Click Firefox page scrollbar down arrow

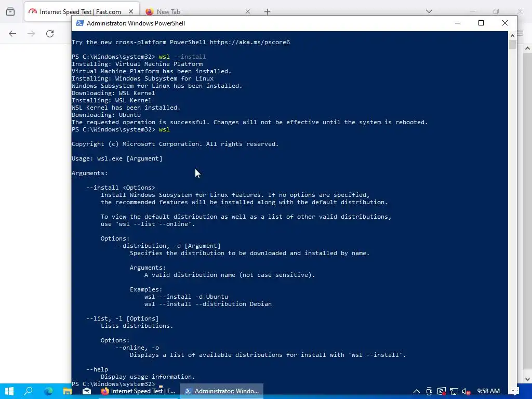click(528, 379)
